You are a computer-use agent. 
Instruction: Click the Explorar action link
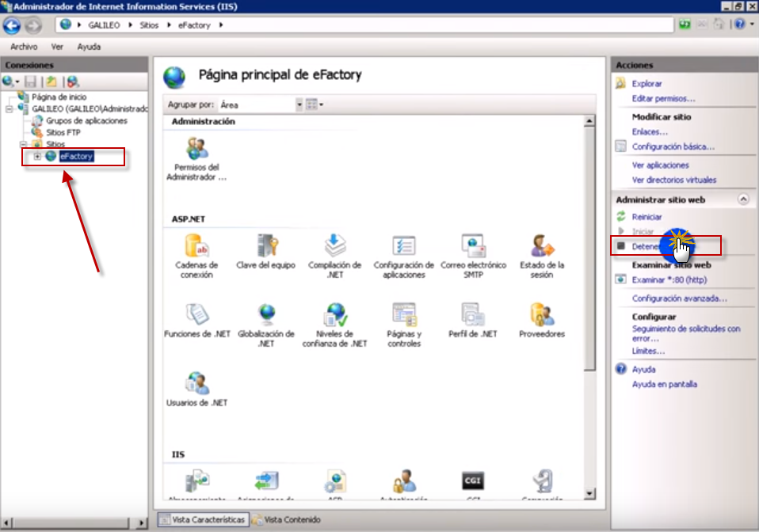pyautogui.click(x=646, y=84)
